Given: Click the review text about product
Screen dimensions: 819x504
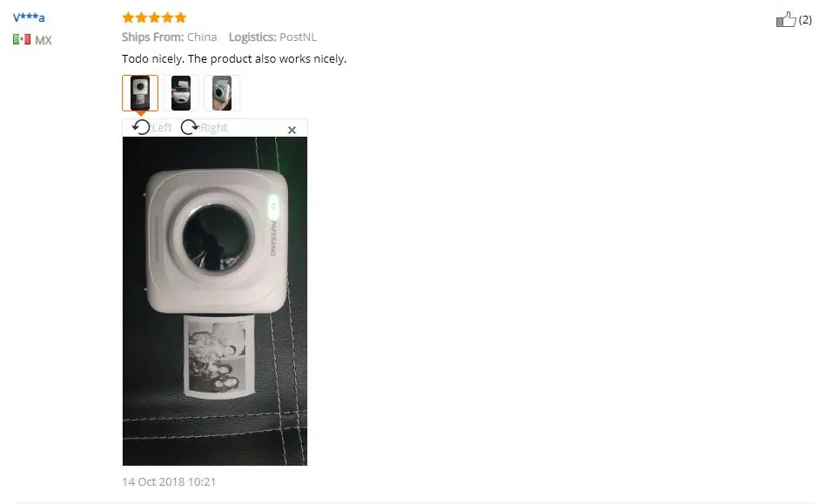Looking at the screenshot, I should (234, 58).
